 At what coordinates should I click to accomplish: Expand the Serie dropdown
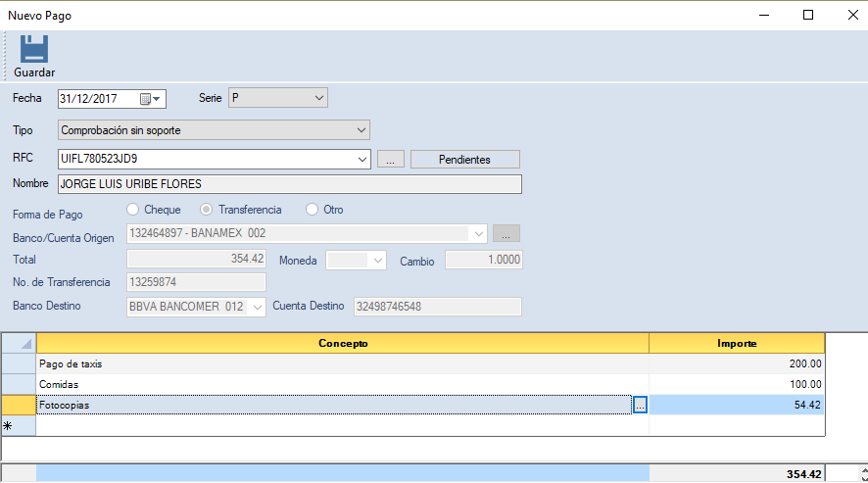coord(318,98)
